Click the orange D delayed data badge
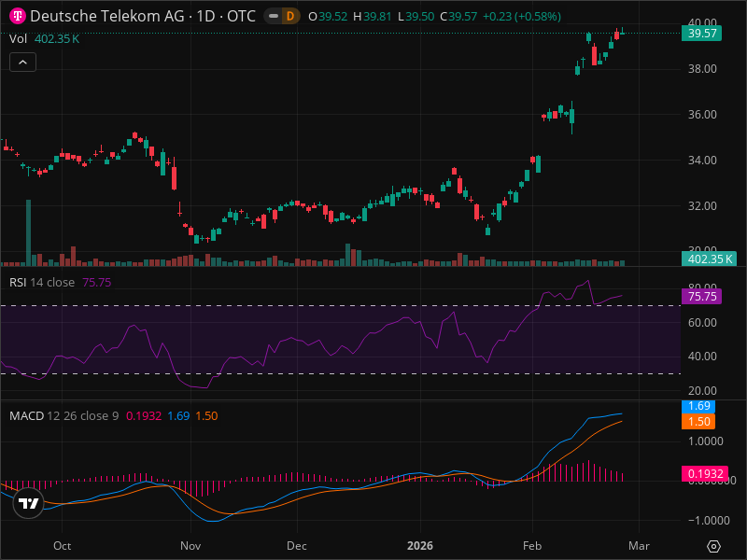 [x=290, y=16]
